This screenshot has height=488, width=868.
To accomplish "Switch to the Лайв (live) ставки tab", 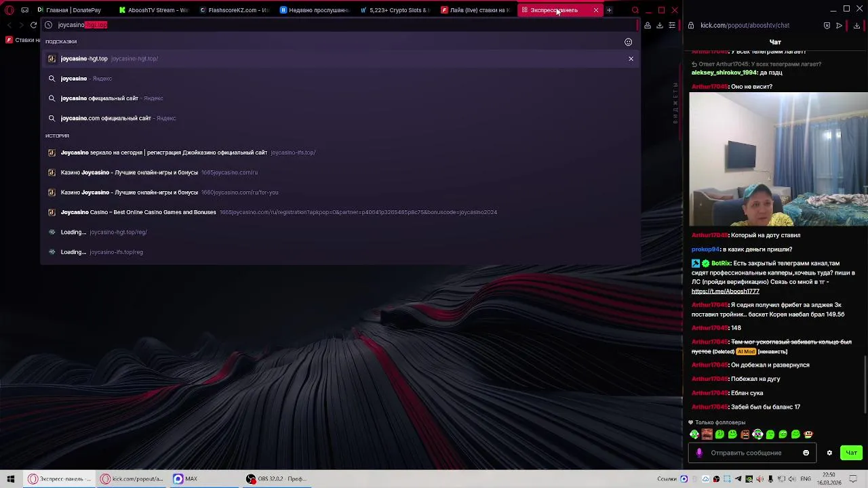I will [477, 10].
